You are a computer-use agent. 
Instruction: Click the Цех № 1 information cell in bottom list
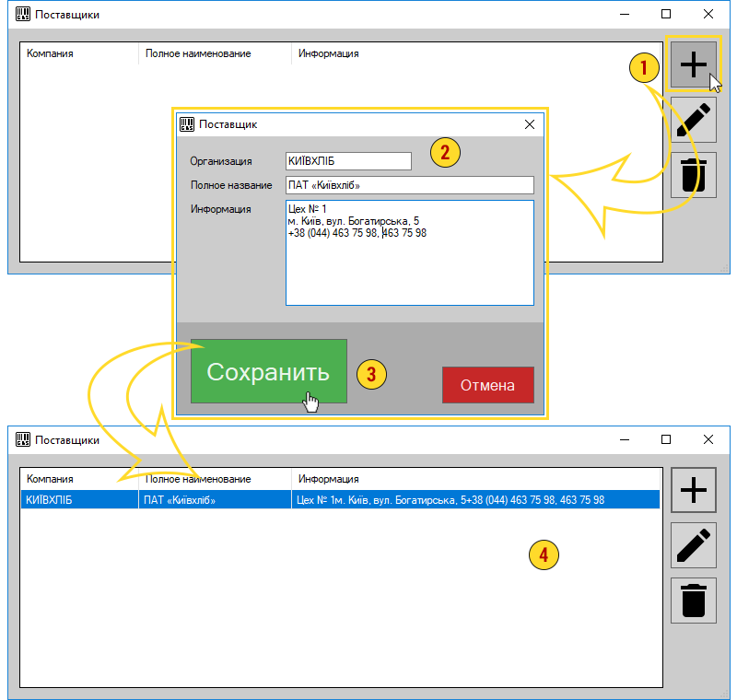click(475, 500)
